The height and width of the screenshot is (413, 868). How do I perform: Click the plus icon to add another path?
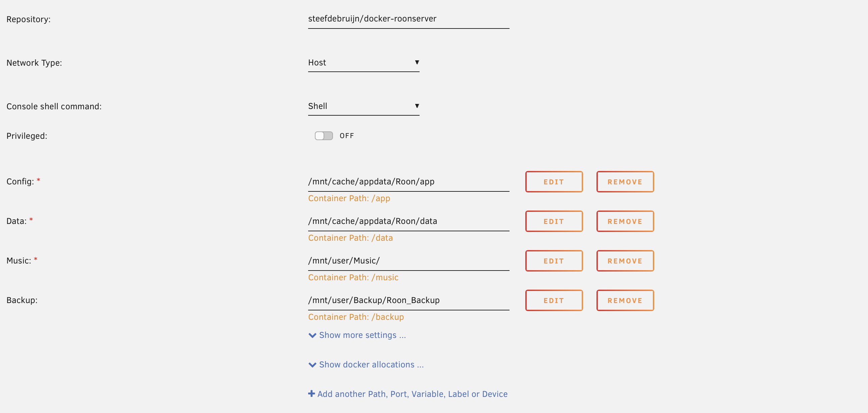[311, 394]
